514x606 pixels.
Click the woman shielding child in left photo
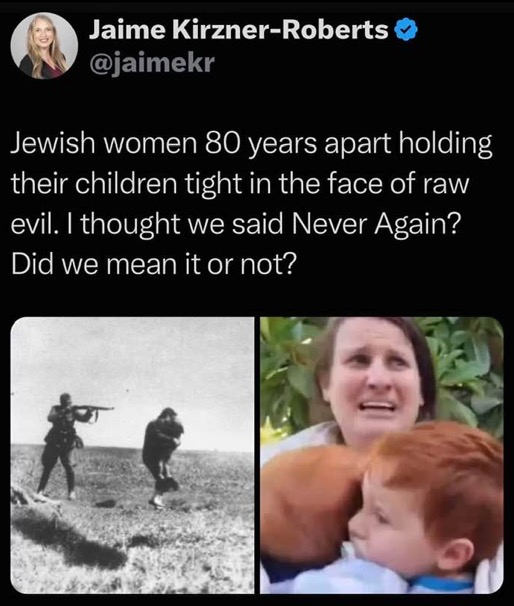click(162, 456)
